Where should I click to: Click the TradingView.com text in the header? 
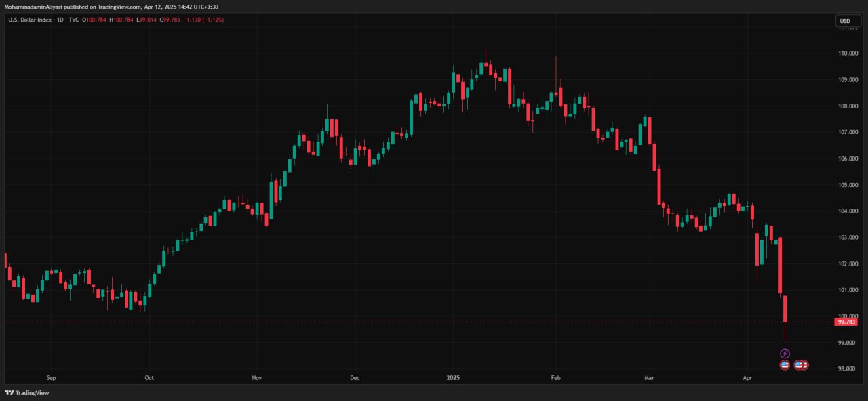click(119, 7)
